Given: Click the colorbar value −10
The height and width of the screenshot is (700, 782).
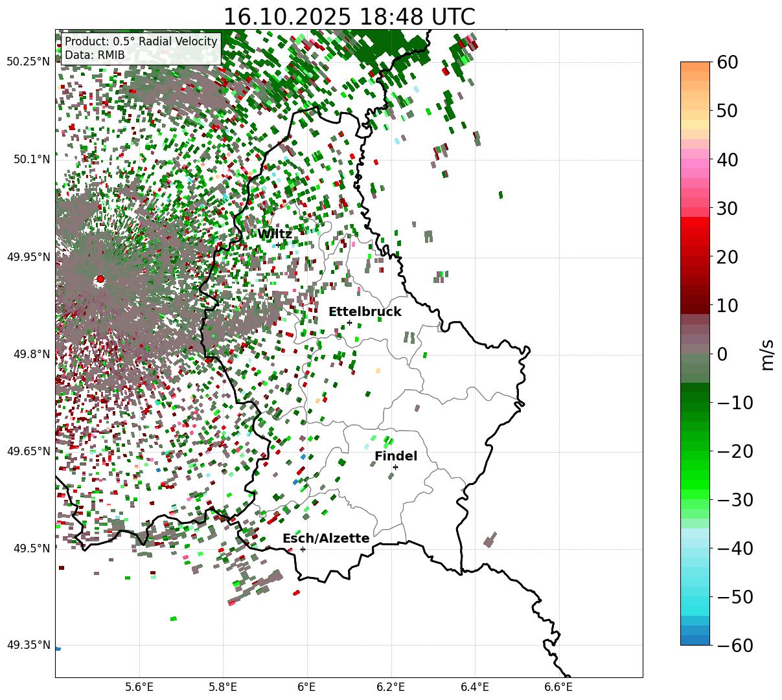Looking at the screenshot, I should (x=735, y=402).
